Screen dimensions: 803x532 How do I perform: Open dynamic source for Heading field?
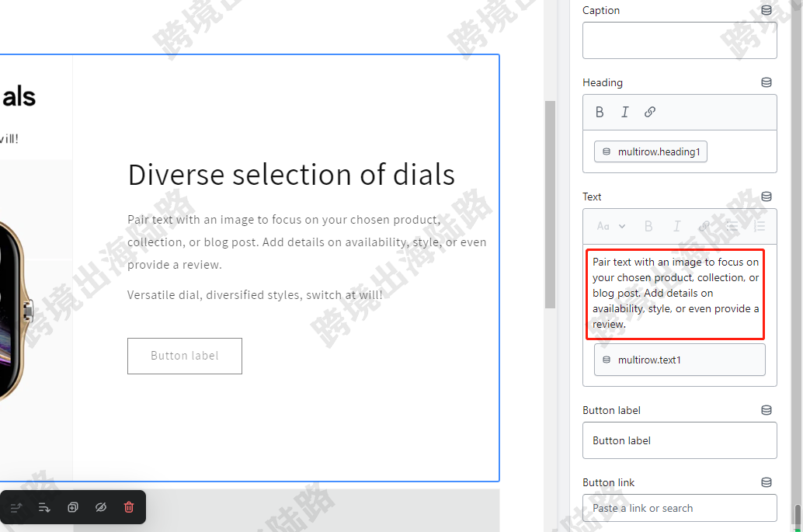[766, 82]
